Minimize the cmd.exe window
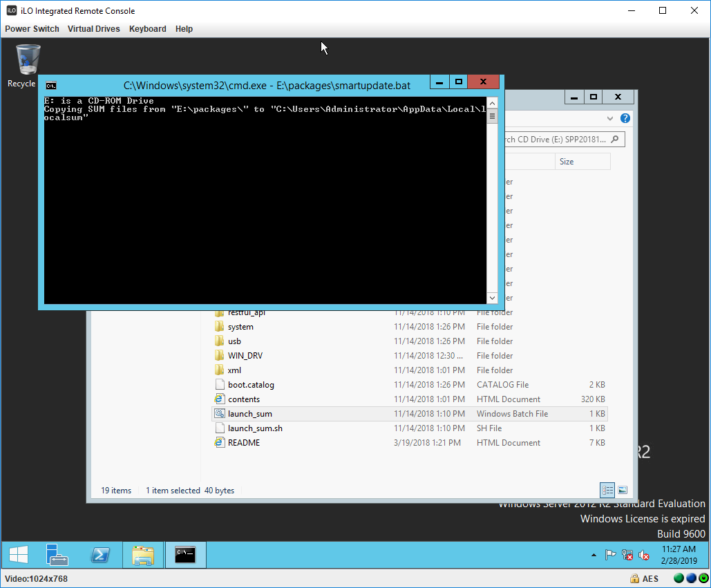This screenshot has width=711, height=588. pyautogui.click(x=439, y=82)
